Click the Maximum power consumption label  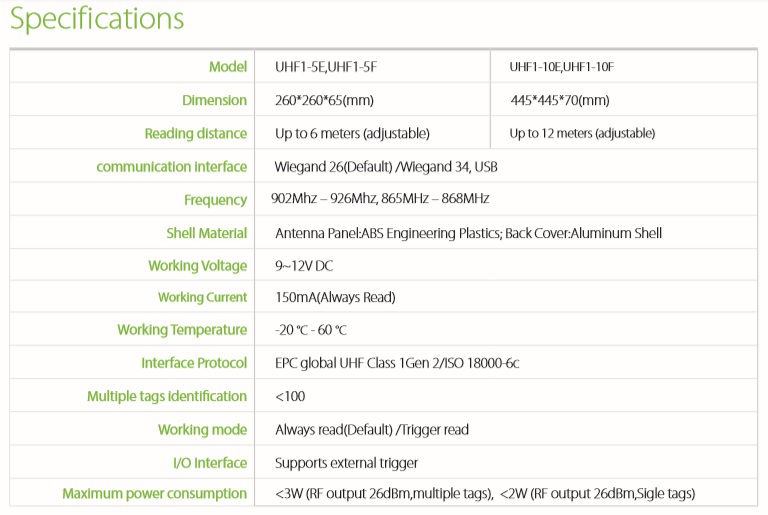point(154,493)
